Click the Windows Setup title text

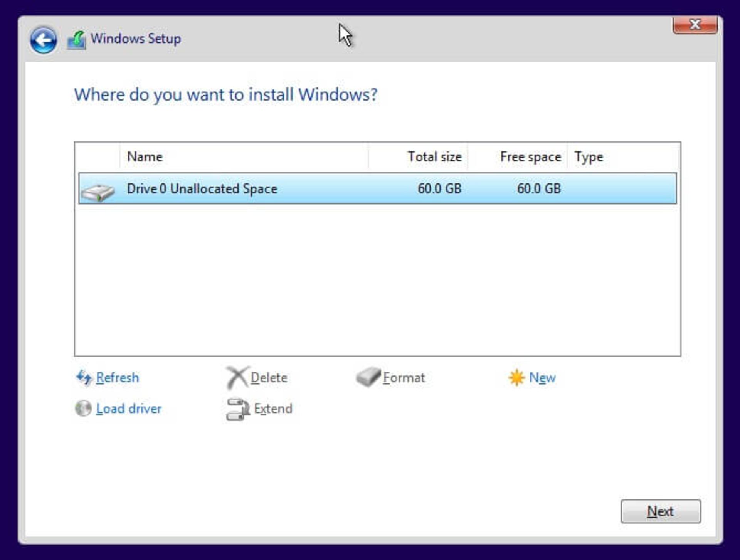tap(136, 39)
